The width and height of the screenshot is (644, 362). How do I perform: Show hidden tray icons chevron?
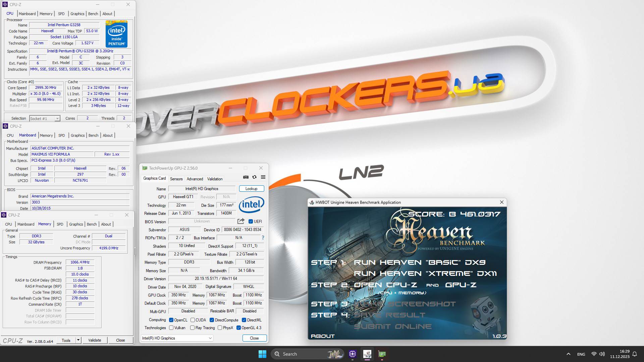(568, 354)
